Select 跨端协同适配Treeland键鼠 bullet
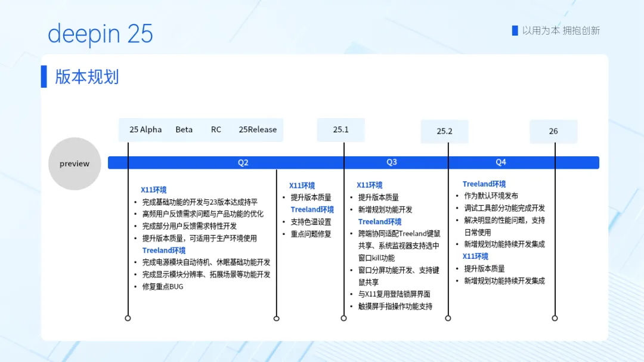Screen dimensions: 644x362 399,246
